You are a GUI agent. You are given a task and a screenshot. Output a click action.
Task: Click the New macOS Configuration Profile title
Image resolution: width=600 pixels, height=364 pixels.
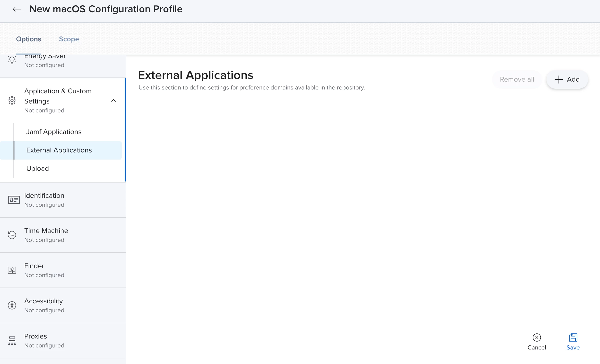[x=106, y=9]
